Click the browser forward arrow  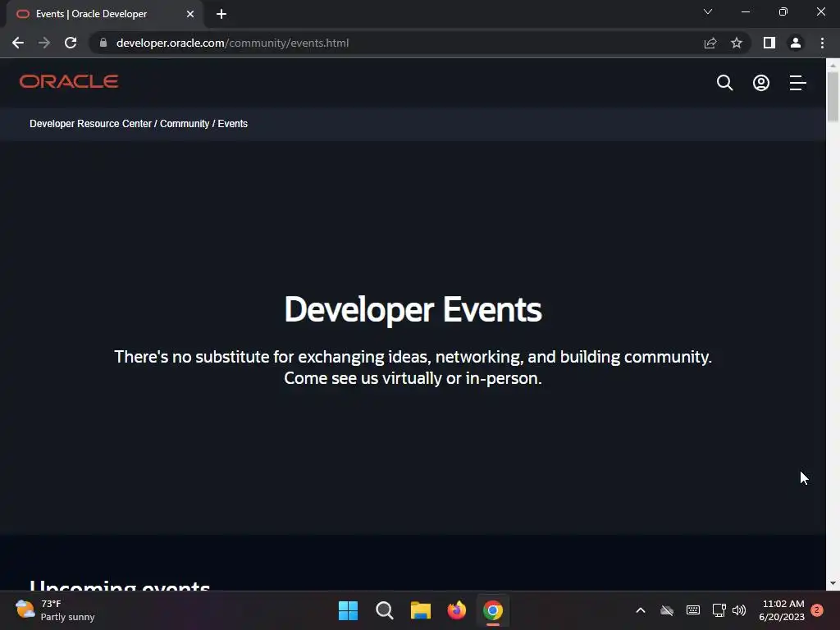(x=44, y=43)
